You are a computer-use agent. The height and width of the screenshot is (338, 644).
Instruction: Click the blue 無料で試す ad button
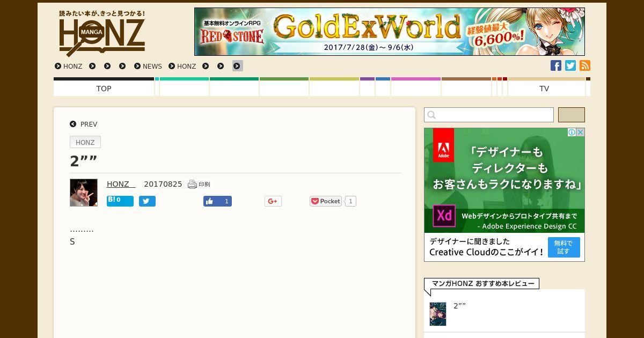click(x=563, y=247)
